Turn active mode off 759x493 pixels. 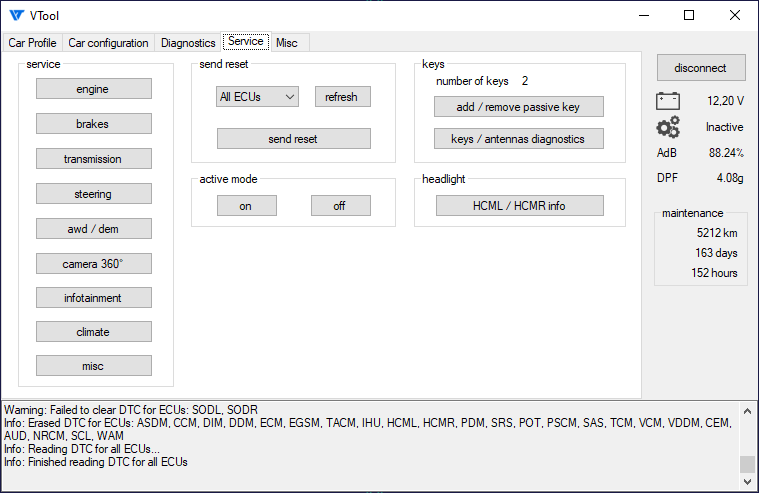[340, 205]
